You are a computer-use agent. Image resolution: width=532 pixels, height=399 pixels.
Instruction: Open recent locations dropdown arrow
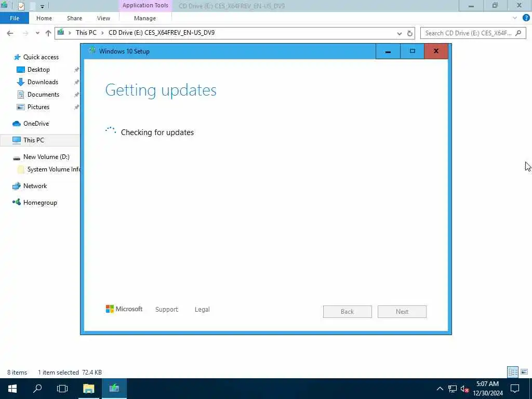(x=37, y=33)
